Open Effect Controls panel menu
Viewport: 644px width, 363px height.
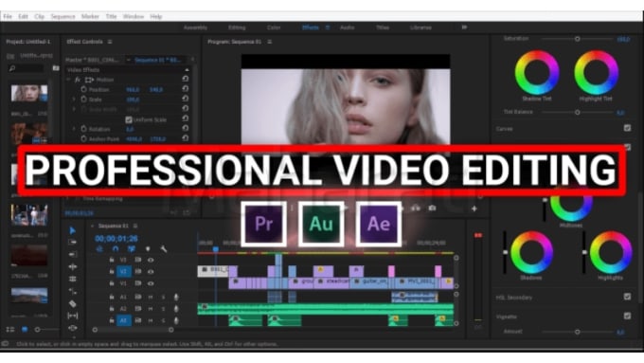[110, 42]
